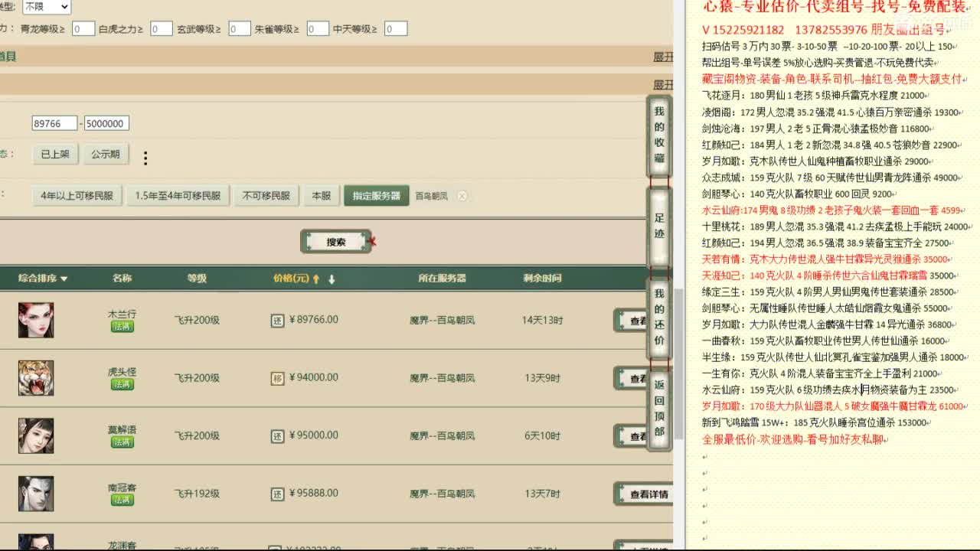Viewport: 980px width, 551px height.
Task: Click the 中天等级 value input
Action: tap(395, 29)
